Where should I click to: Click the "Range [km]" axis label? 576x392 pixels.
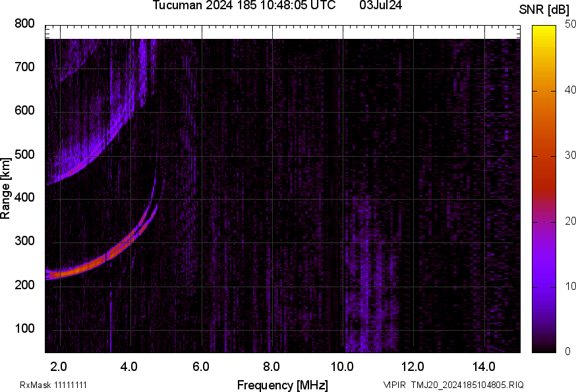(x=5, y=188)
